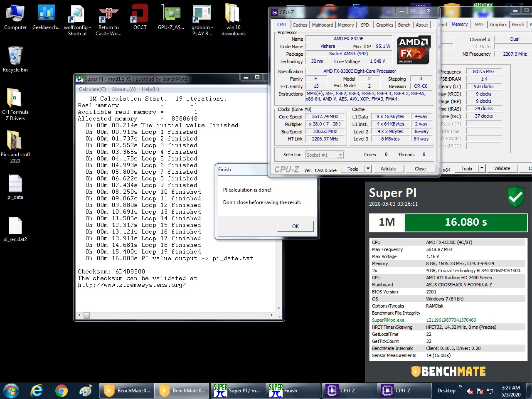Open the SPD tab in front CPU-Z
The image size is (532, 399).
pyautogui.click(x=365, y=25)
